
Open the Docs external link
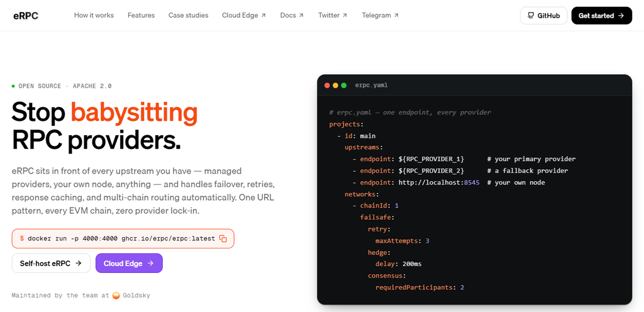point(292,15)
